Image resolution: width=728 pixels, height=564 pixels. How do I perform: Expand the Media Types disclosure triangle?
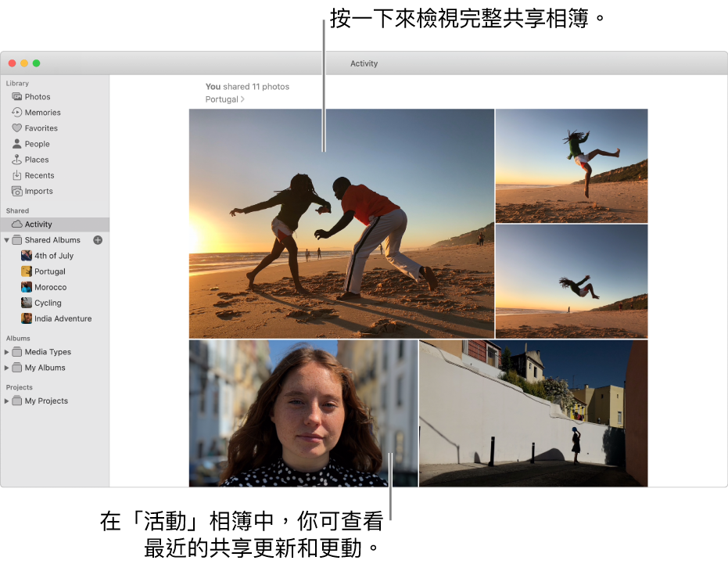pyautogui.click(x=6, y=352)
